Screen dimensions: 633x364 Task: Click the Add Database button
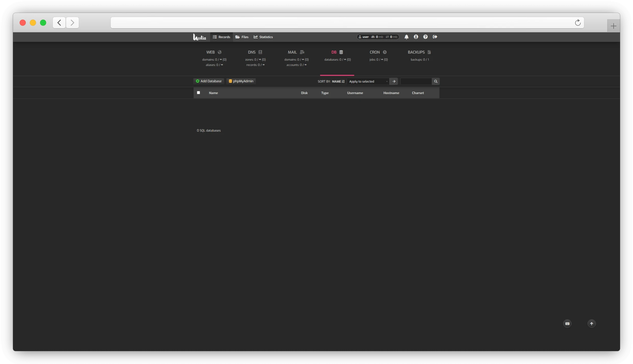click(x=208, y=81)
